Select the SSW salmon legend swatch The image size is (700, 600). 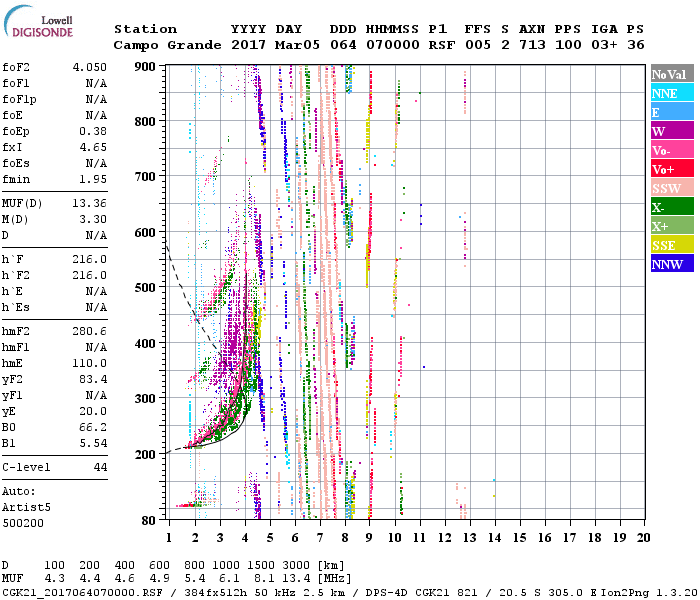coord(672,188)
